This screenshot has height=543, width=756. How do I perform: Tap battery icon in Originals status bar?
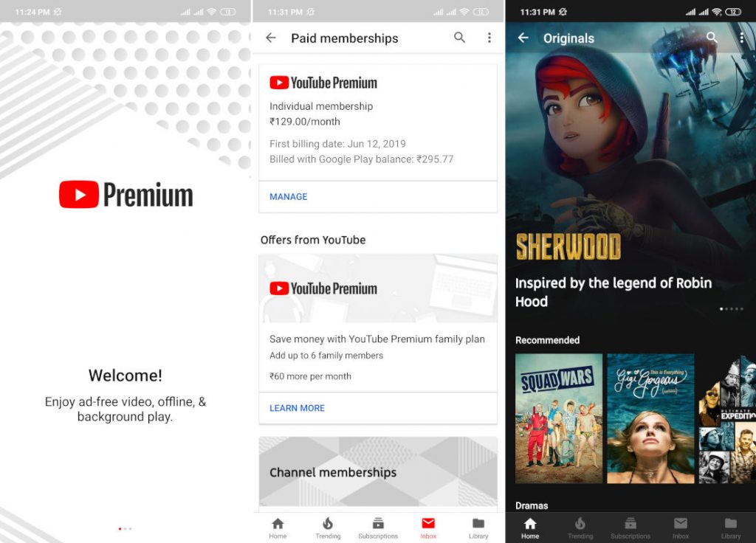[733, 12]
